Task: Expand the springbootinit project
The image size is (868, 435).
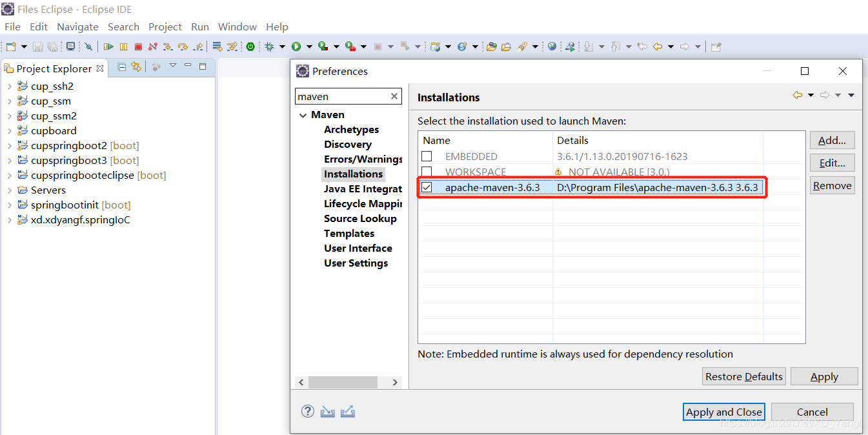Action: 9,205
